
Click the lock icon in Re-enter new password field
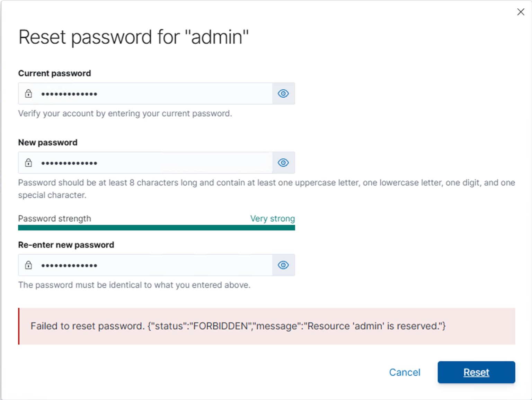(28, 265)
